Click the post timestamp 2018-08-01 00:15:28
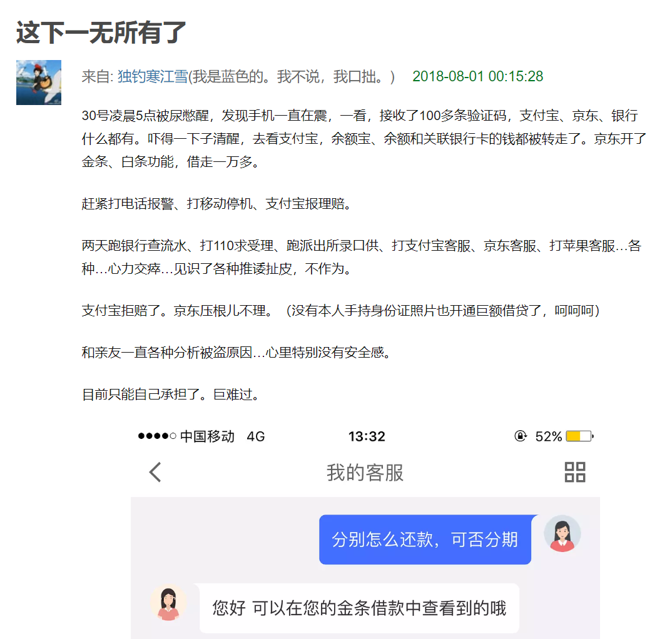672x639 pixels. click(477, 76)
